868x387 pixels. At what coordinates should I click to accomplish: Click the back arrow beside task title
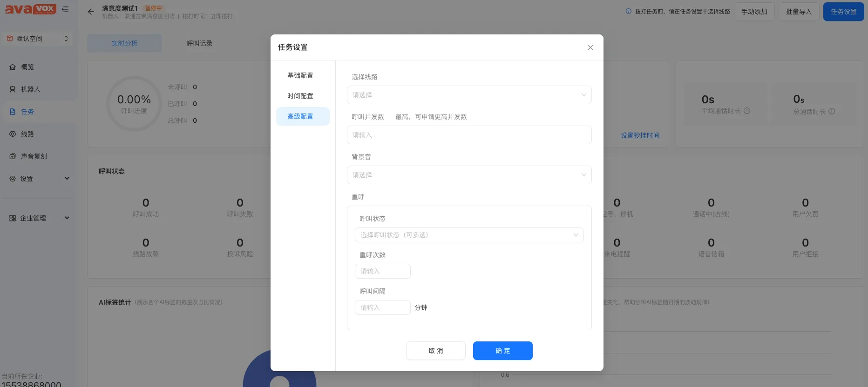(91, 12)
